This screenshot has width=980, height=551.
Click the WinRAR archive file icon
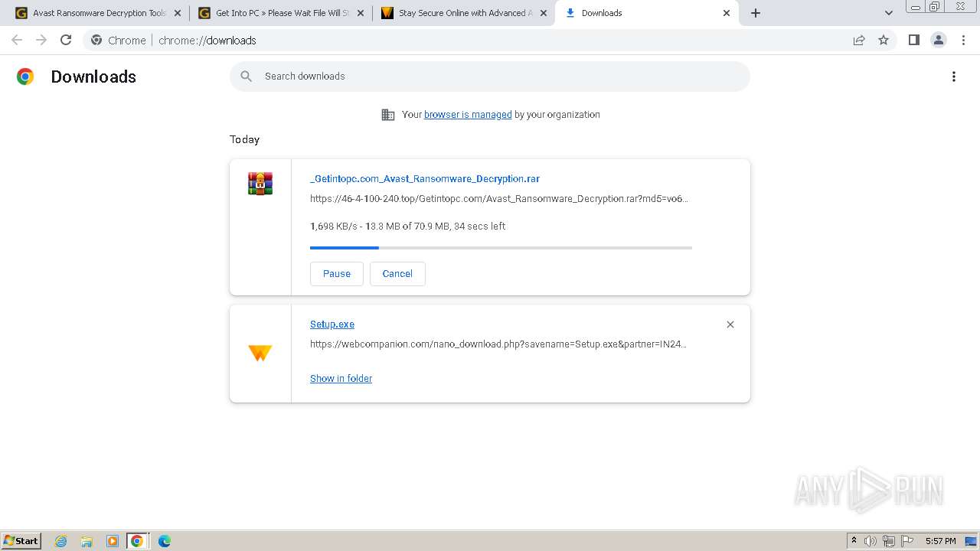click(260, 184)
